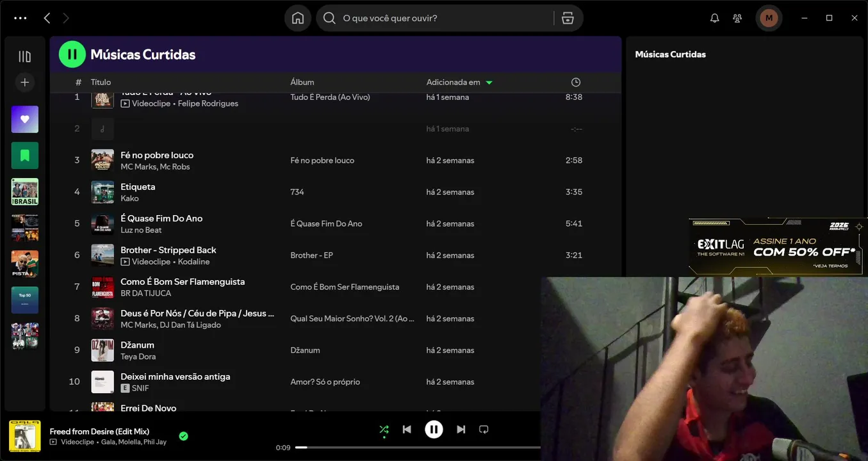
Task: Skip to the previous track
Action: pos(407,430)
